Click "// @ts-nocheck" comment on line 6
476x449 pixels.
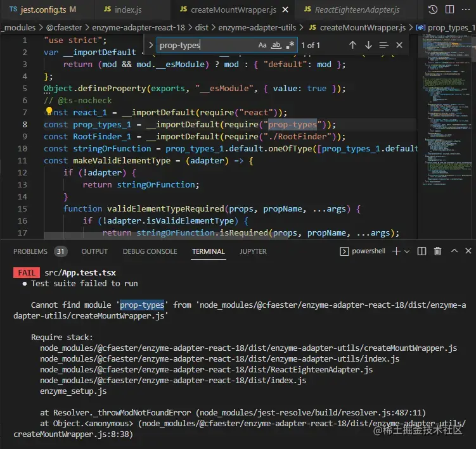tap(78, 101)
